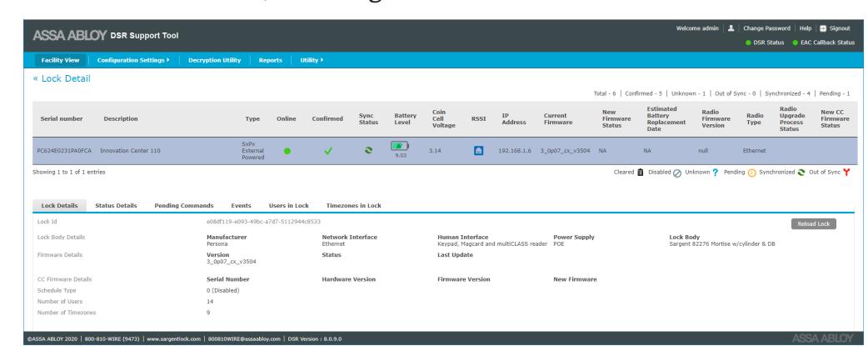Viewport: 868px width, 356px height.
Task: Click the Change Password link
Action: click(x=766, y=28)
